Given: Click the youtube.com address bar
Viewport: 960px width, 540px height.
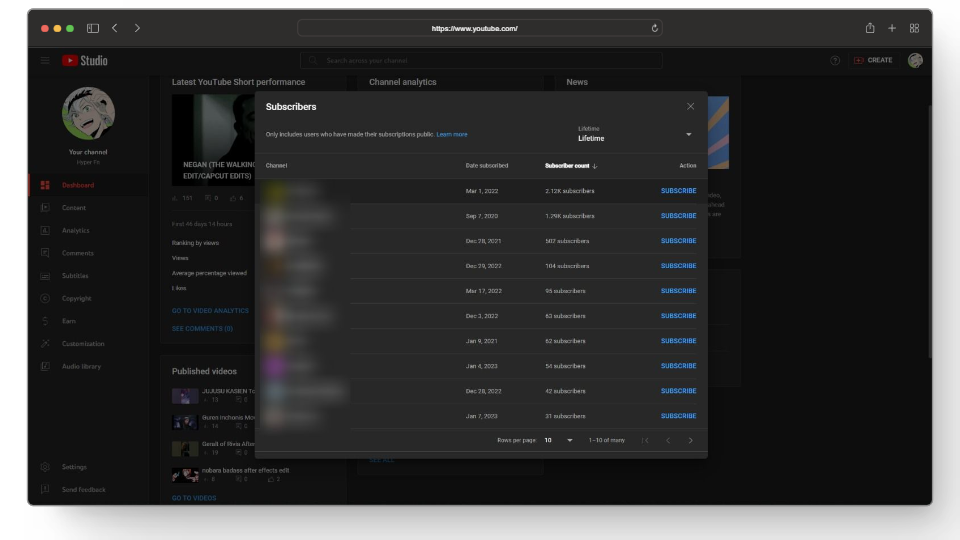Looking at the screenshot, I should coord(480,28).
